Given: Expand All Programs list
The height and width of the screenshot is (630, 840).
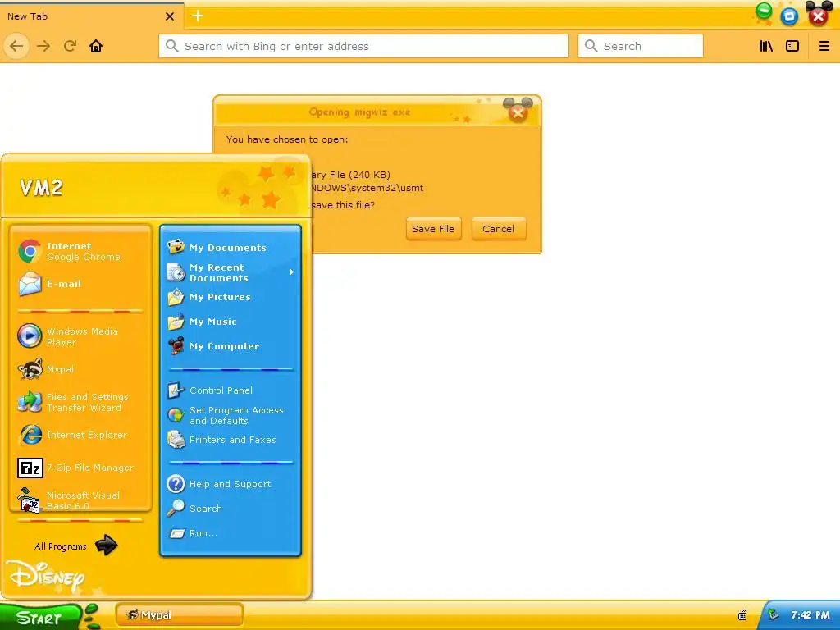Looking at the screenshot, I should (75, 546).
